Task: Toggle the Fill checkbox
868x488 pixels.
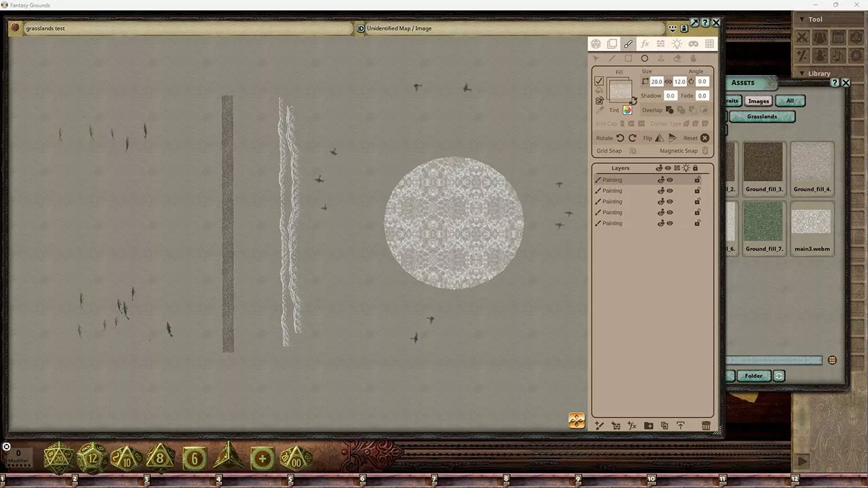Action: (599, 81)
